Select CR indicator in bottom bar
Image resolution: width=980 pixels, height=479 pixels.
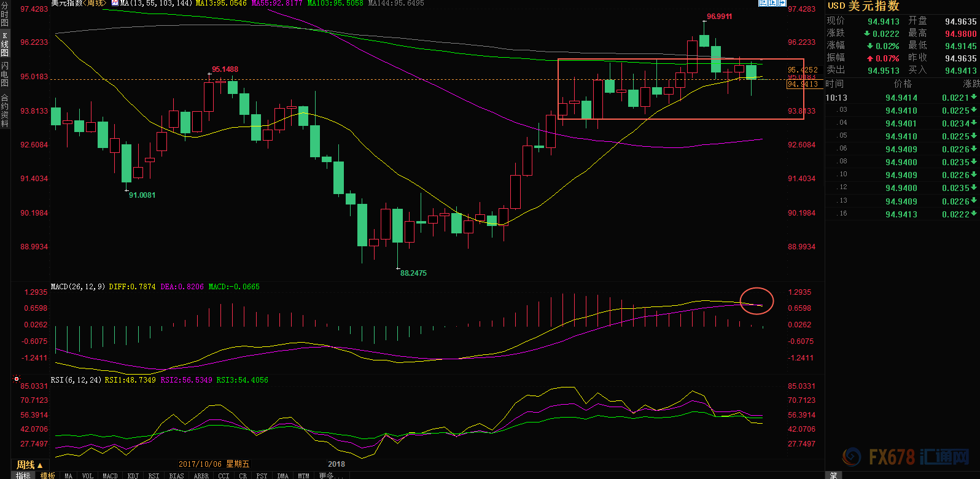243,475
